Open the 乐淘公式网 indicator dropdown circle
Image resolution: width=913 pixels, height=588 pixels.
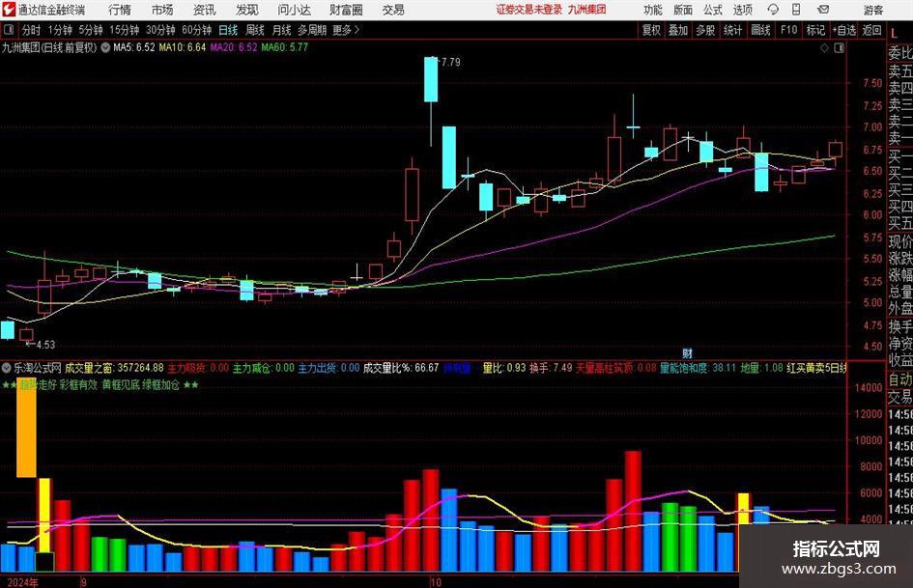point(7,368)
